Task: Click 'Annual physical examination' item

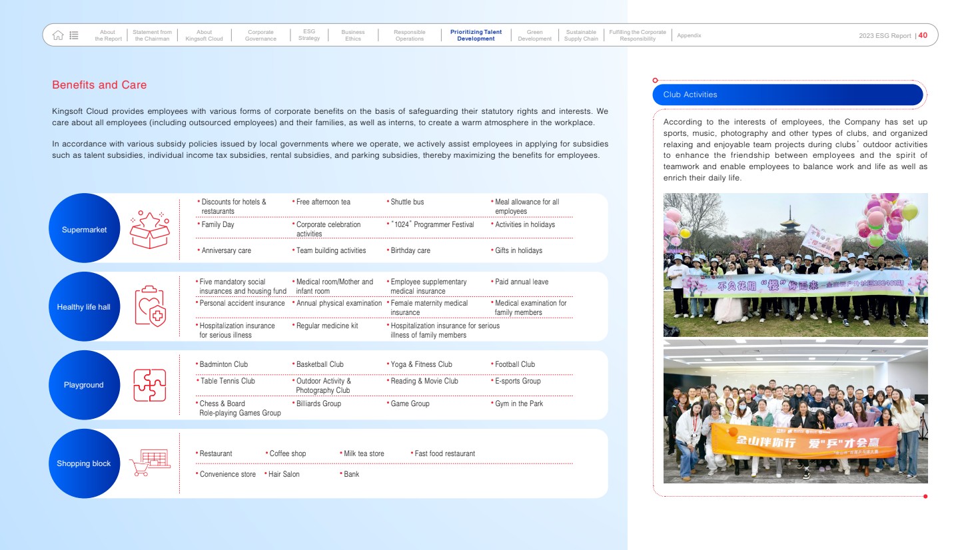Action: [x=339, y=303]
